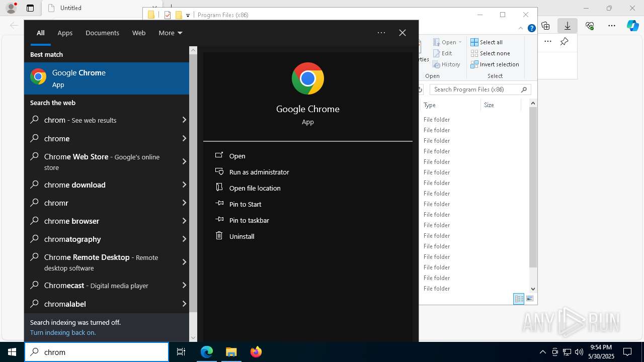Screen dimensions: 644x362
Task: Open Edge Browser essentials heart icon
Action: [x=590, y=26]
